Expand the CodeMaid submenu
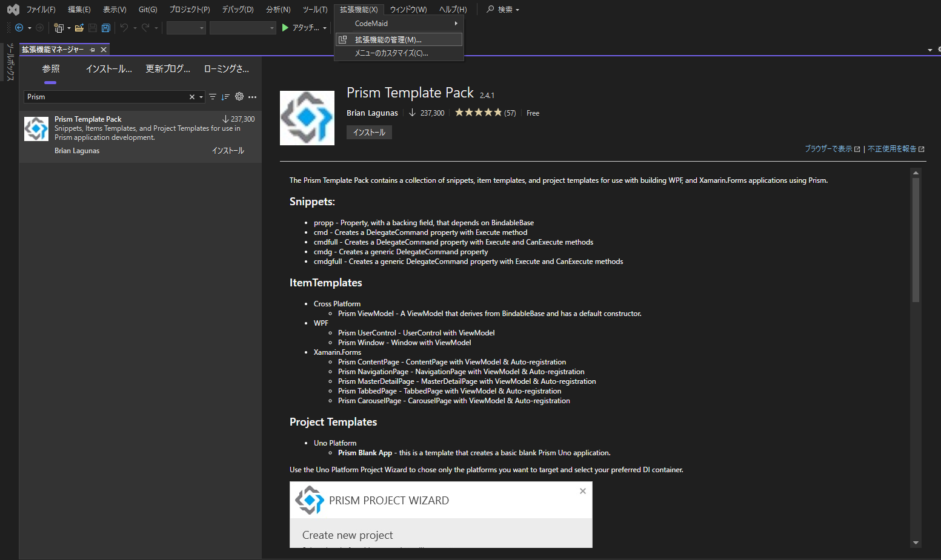Screen dimensions: 941x560 click(x=399, y=24)
